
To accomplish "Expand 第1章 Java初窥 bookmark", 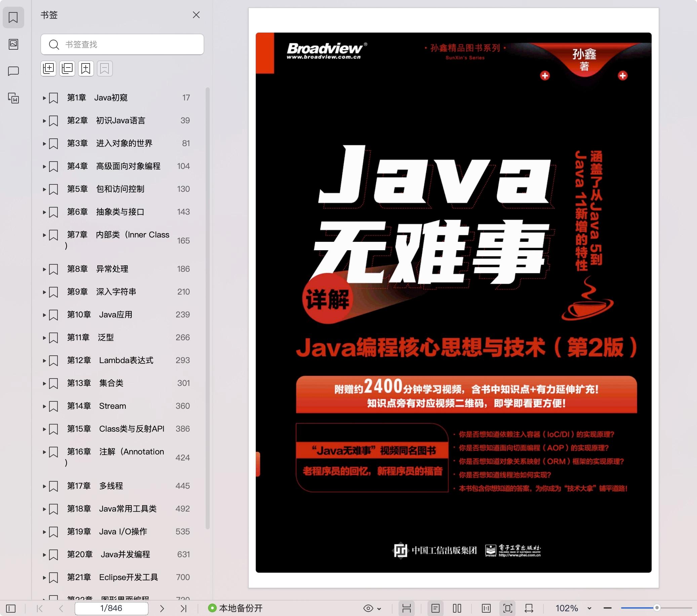I will [x=44, y=98].
